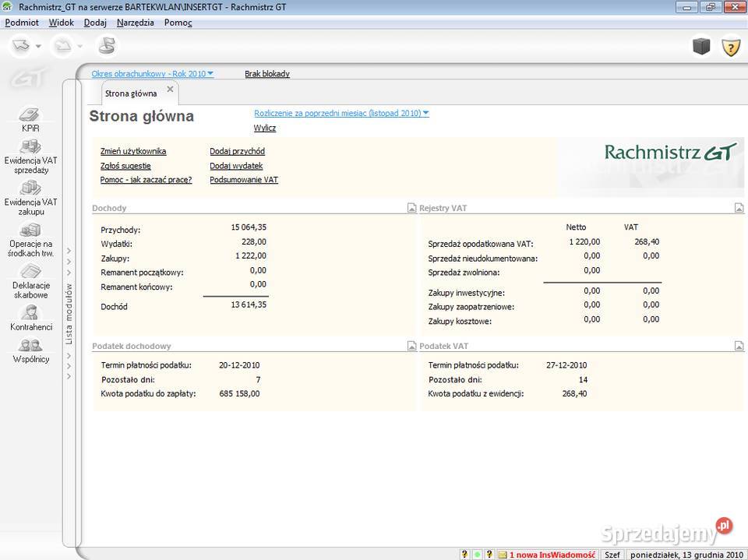Image resolution: width=748 pixels, height=560 pixels.
Task: Click VAT payment date 27-12-2010
Action: (566, 365)
